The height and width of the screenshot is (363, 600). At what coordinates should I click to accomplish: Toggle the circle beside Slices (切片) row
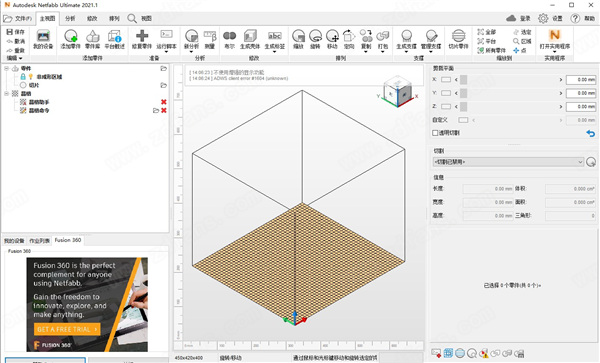click(23, 85)
